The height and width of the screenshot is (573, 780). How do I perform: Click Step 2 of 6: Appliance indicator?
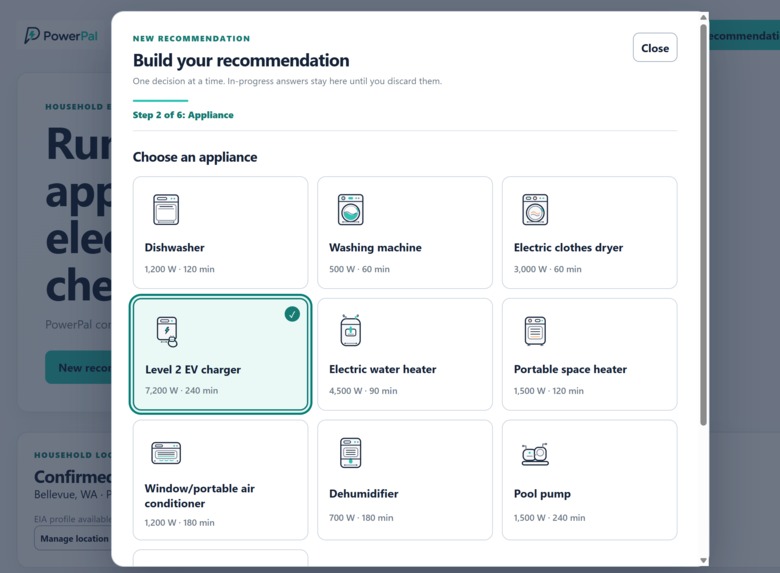[183, 115]
